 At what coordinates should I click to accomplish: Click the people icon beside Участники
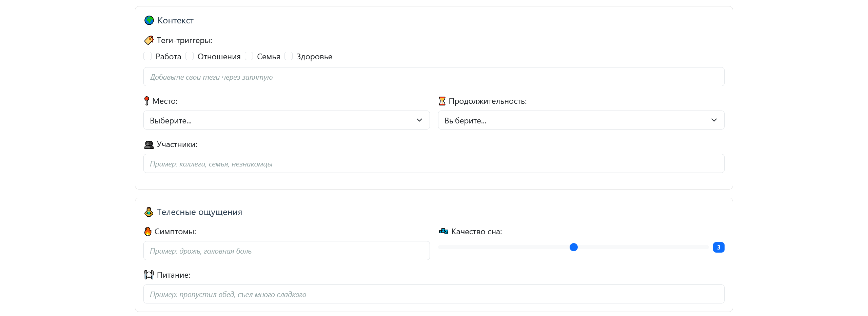point(149,144)
